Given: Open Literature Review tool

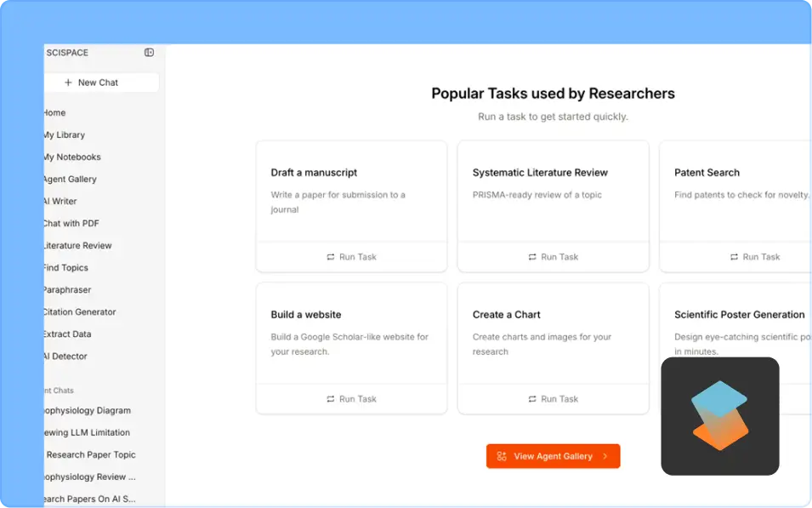Looking at the screenshot, I should [77, 246].
